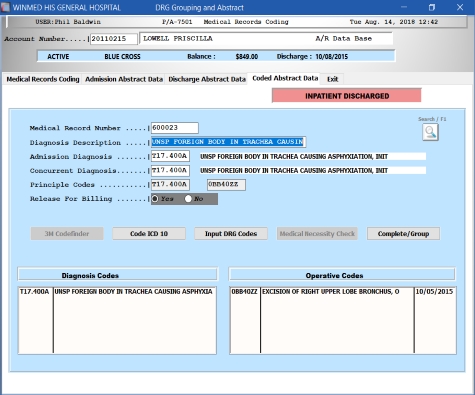Click the Input DRG Codes button
This screenshot has width=475, height=395.
point(231,234)
